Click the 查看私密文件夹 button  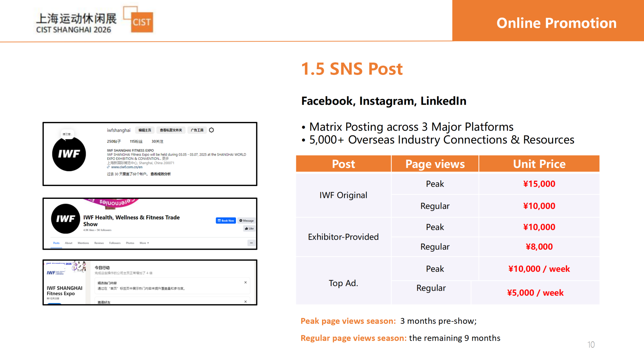pyautogui.click(x=171, y=130)
